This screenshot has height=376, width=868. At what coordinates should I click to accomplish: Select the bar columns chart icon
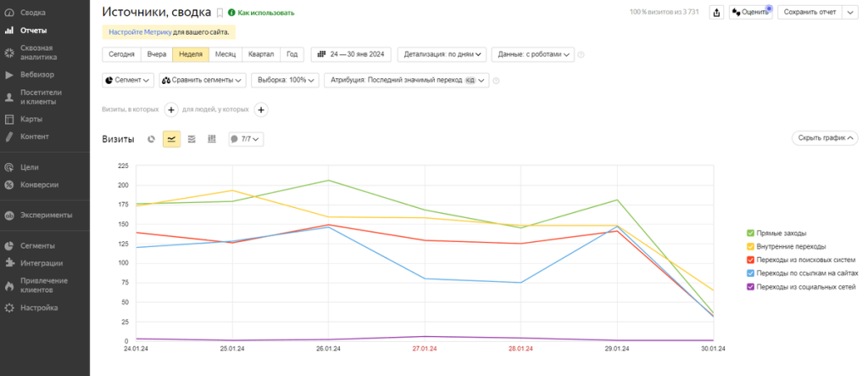(x=212, y=138)
